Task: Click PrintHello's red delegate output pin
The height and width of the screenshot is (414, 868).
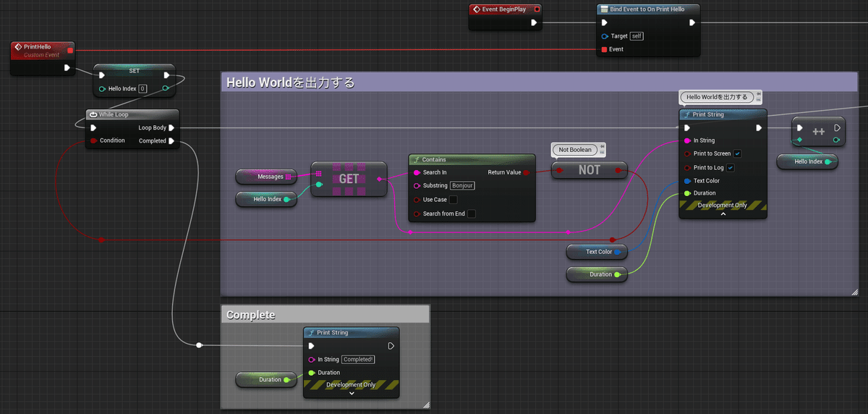Action: pos(70,50)
